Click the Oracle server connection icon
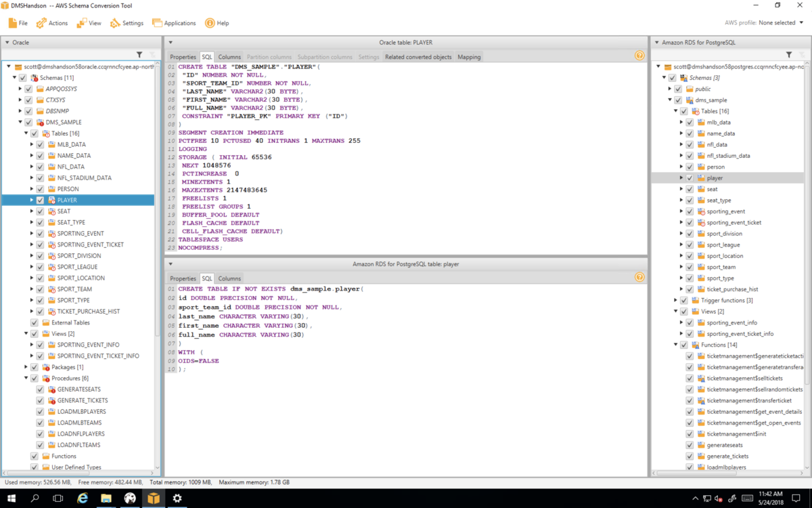This screenshot has width=812, height=508. 18,67
